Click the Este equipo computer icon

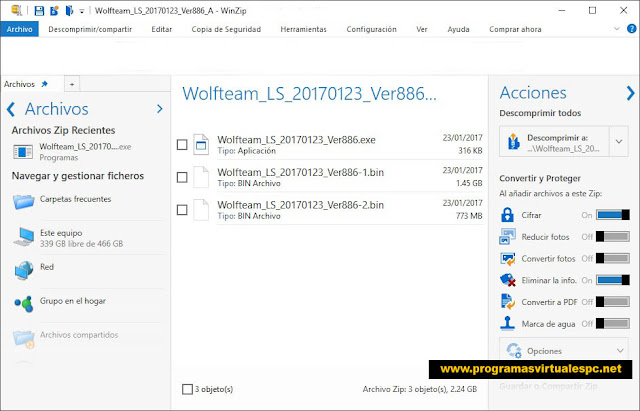point(23,237)
